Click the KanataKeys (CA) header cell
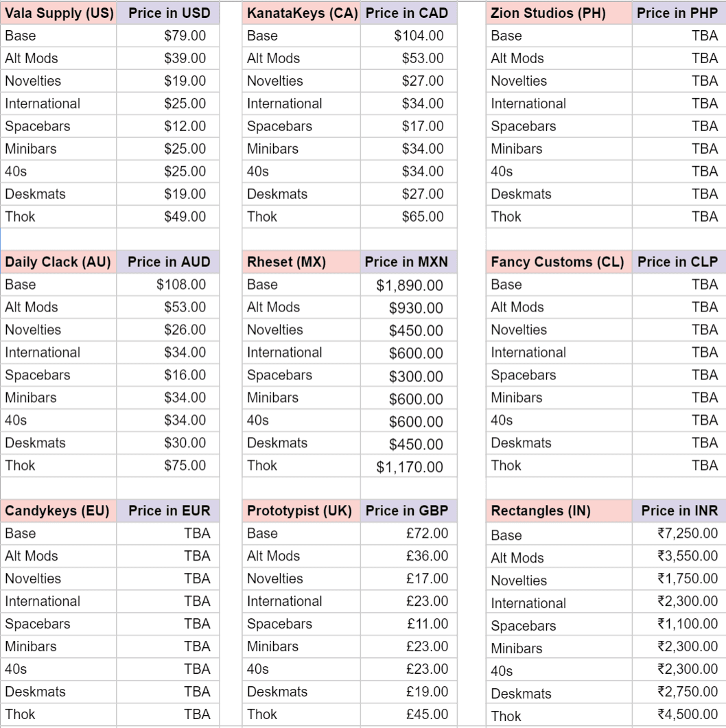The width and height of the screenshot is (726, 728). [302, 13]
